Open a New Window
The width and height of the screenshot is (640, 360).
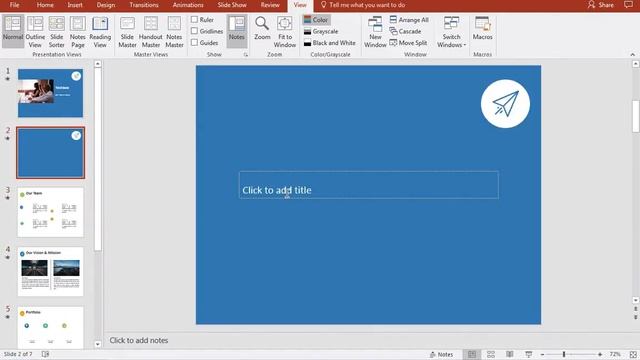point(375,32)
